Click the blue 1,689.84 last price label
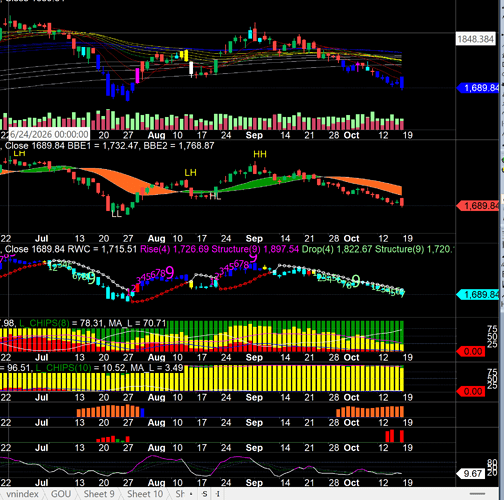 click(x=479, y=88)
